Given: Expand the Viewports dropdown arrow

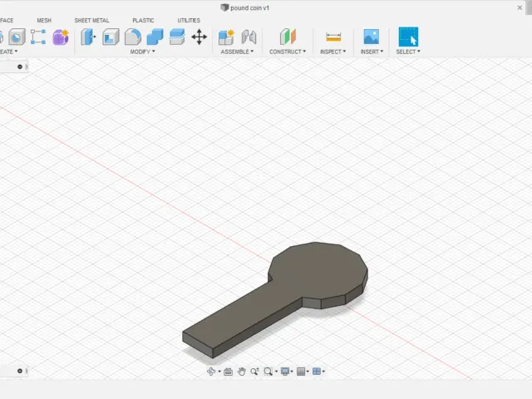Looking at the screenshot, I should (323, 372).
